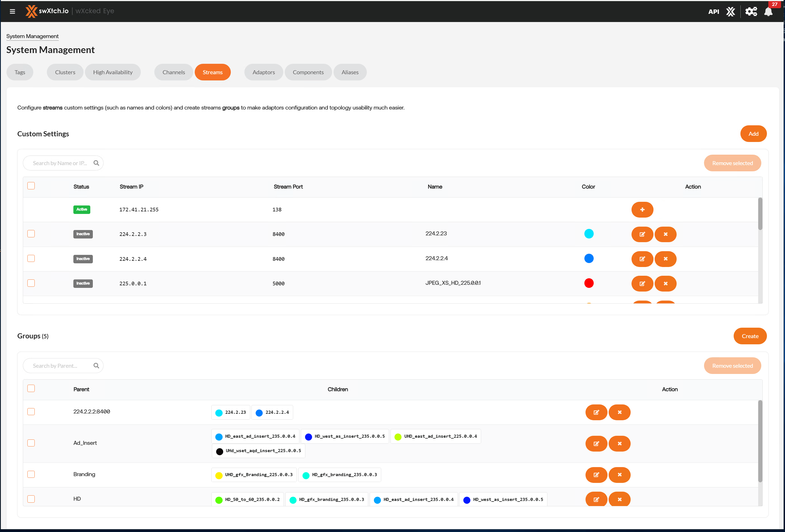Open the settings gears icon
The height and width of the screenshot is (532, 785).
click(x=751, y=12)
